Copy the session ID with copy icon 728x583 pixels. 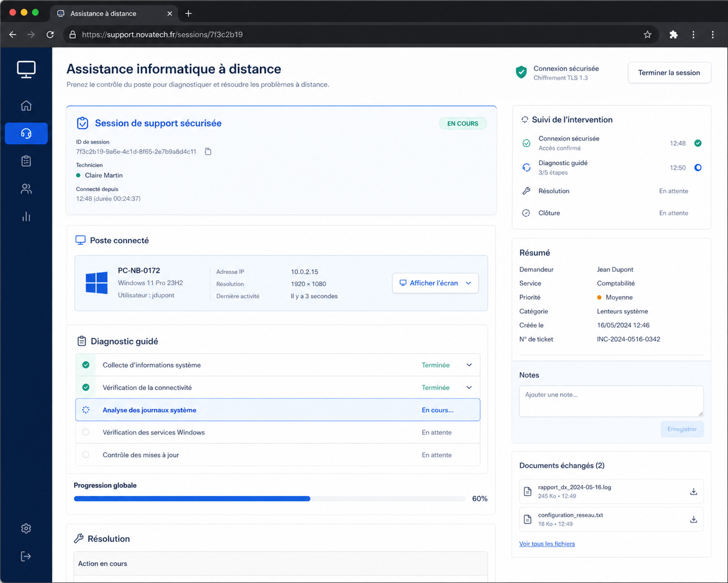(x=208, y=152)
